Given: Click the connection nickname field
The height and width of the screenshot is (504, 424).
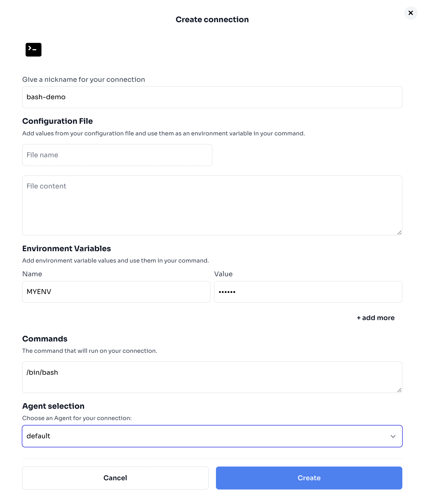Looking at the screenshot, I should [x=212, y=97].
